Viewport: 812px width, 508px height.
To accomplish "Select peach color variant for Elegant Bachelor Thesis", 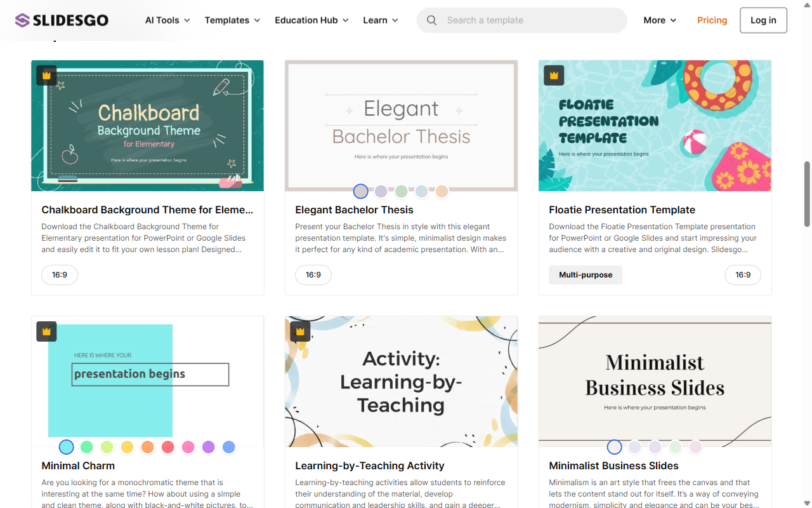I will [x=442, y=191].
